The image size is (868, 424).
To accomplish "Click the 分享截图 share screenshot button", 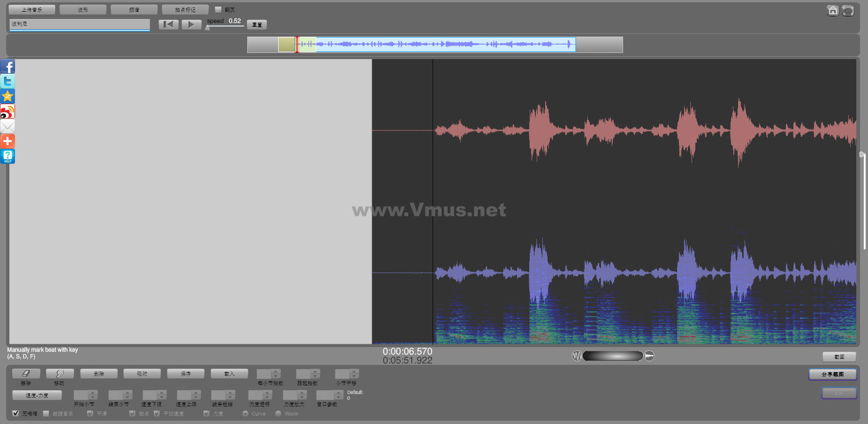I will (833, 374).
